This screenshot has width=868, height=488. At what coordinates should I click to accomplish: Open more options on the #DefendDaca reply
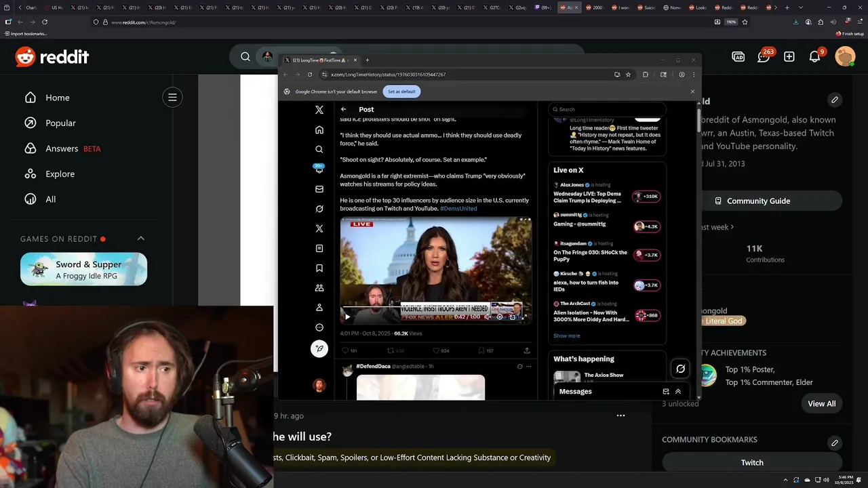529,367
